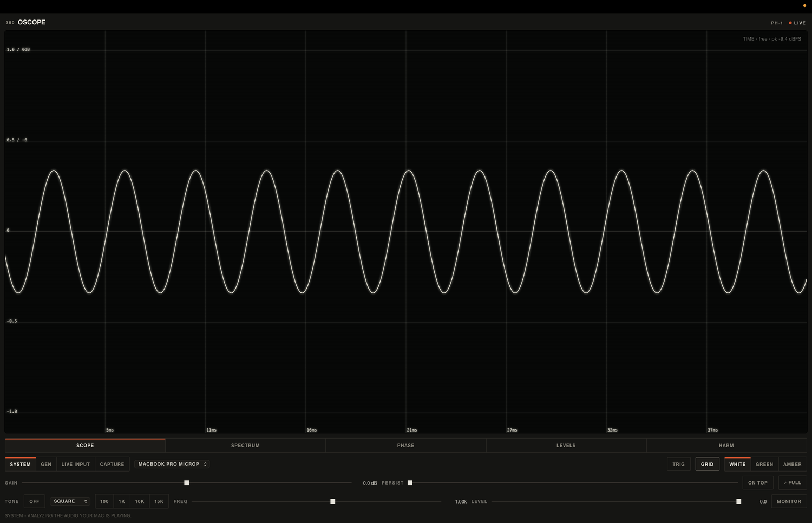812x523 pixels.
Task: Switch to the SPECTRUM tab
Action: 245,445
